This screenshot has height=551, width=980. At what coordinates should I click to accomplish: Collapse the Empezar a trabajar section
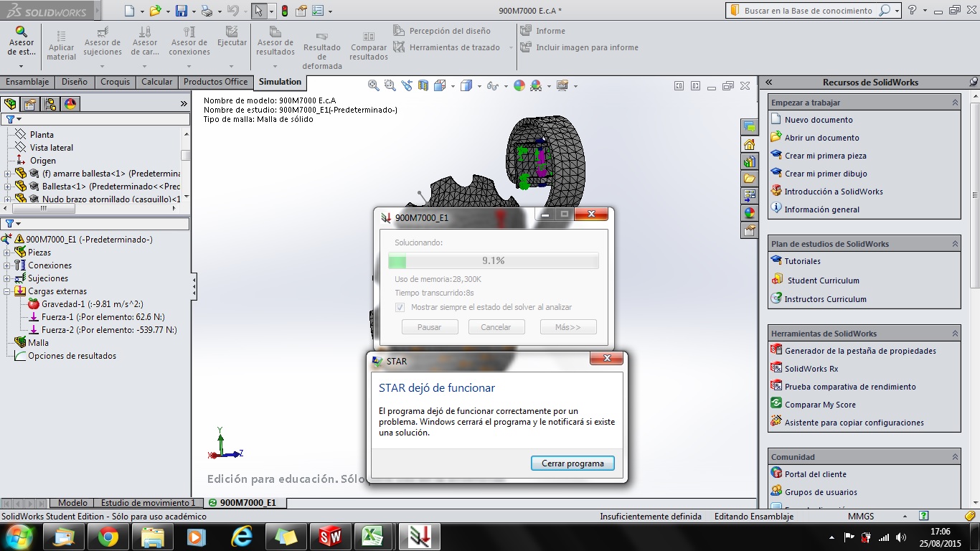tap(955, 103)
